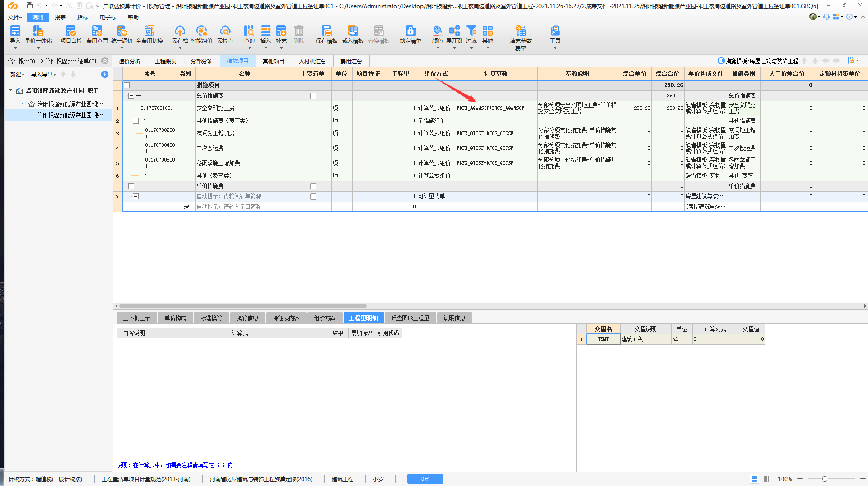Click 全费用切换 icon
Screen dimensions: 868x486
(x=149, y=35)
